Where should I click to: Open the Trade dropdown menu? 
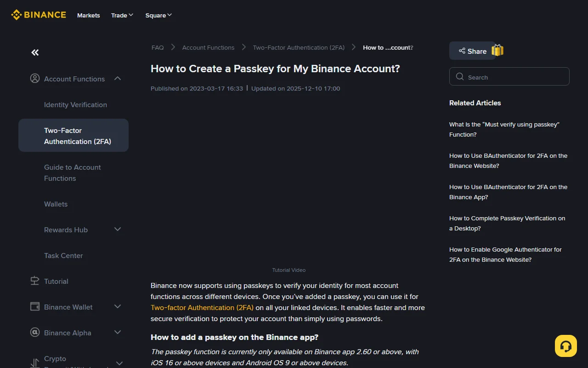click(x=122, y=15)
